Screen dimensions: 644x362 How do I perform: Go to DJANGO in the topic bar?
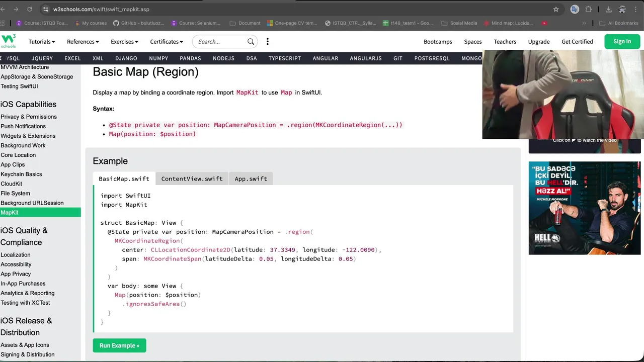pos(126,58)
